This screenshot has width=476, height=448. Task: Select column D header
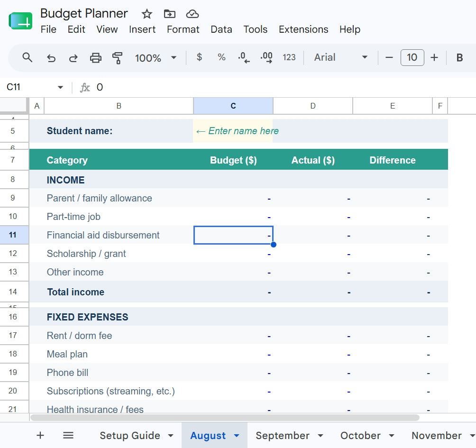313,106
